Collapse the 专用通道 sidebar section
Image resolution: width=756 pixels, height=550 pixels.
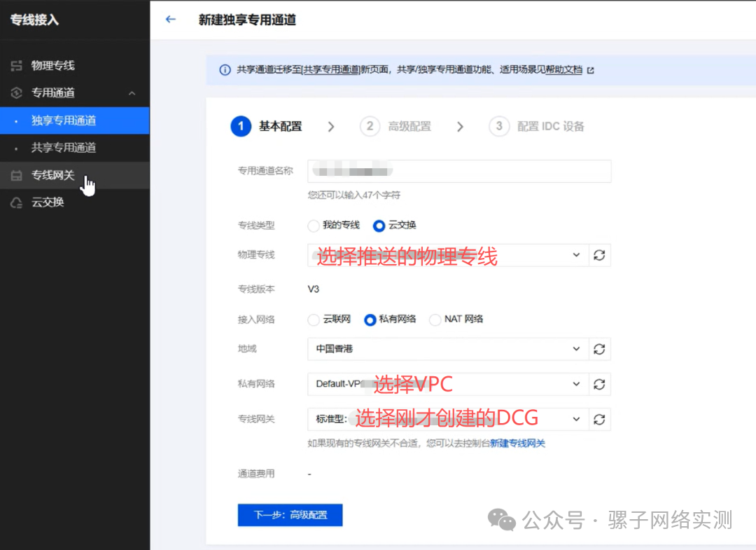click(131, 92)
